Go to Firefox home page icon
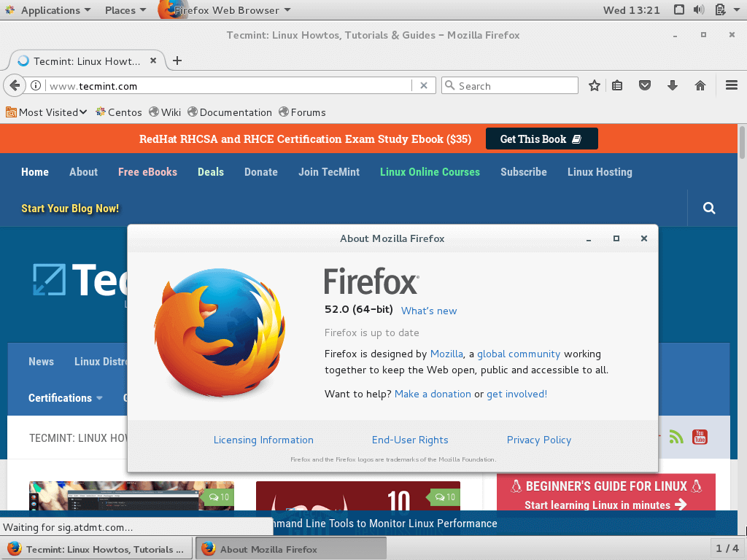Image resolution: width=747 pixels, height=560 pixels. 700,86
